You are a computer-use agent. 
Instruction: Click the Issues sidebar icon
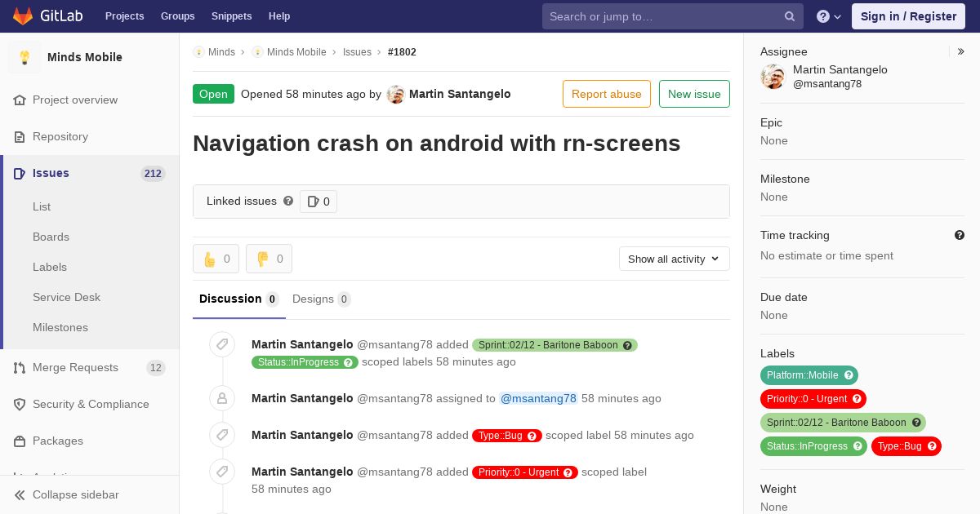coord(20,173)
